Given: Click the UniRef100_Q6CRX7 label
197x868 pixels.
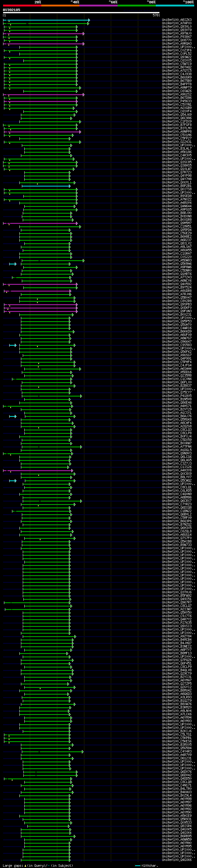Looking at the screenshot, I should (x=176, y=501).
